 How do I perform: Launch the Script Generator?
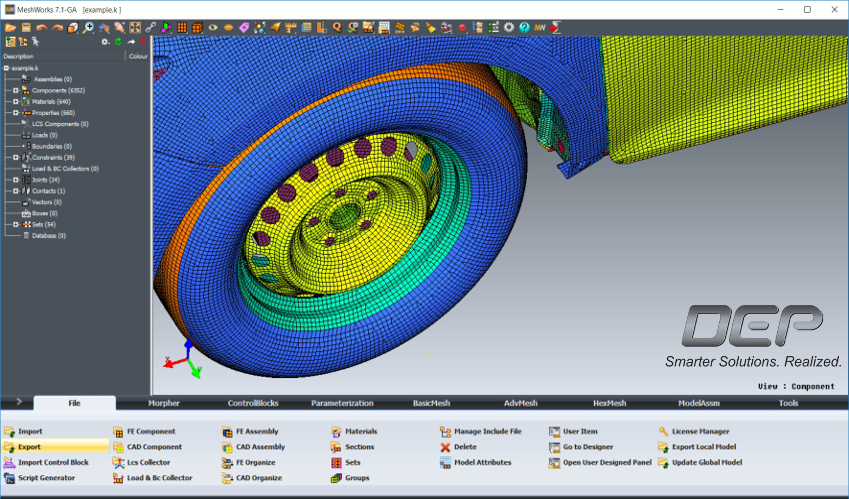click(x=40, y=478)
